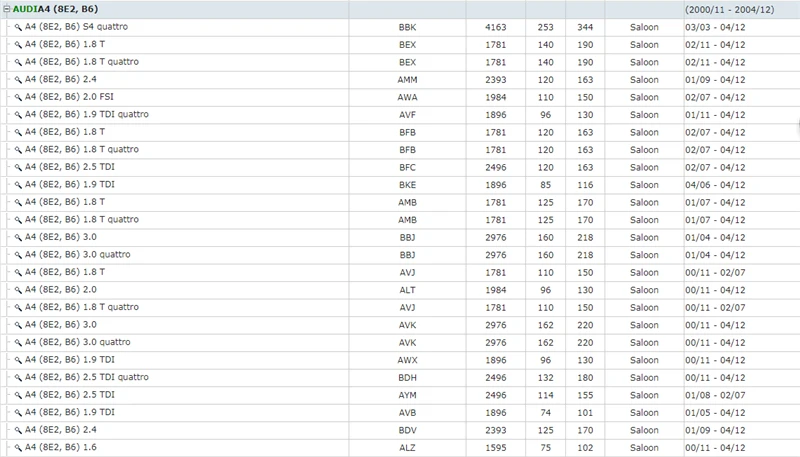The height and width of the screenshot is (457, 800).
Task: Click the date range 01/05 - 04/12
Action: 715,413
